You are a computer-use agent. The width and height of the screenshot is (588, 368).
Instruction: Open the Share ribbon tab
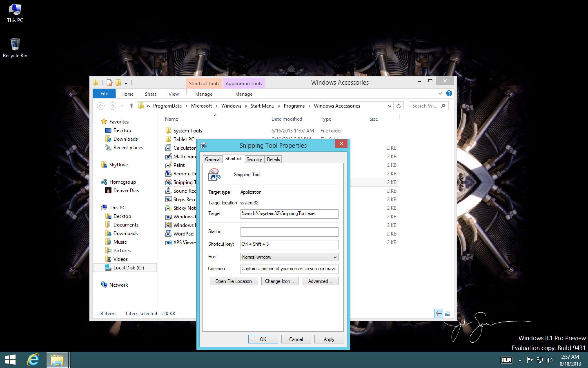pyautogui.click(x=151, y=94)
